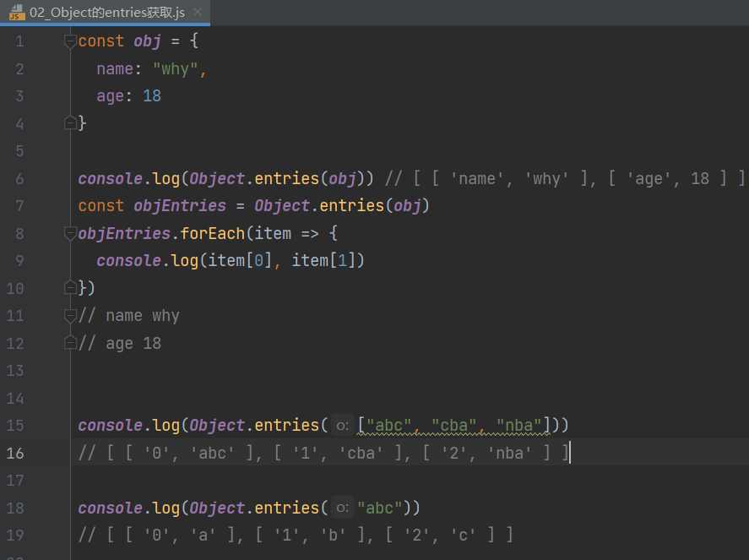749x560 pixels.
Task: Click the number 18 after age:
Action: 152,96
